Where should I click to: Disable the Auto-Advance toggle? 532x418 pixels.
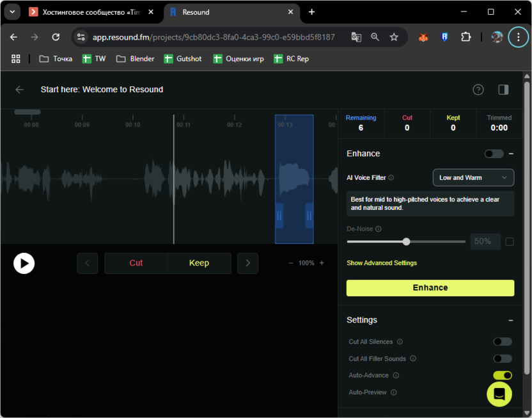pos(502,376)
